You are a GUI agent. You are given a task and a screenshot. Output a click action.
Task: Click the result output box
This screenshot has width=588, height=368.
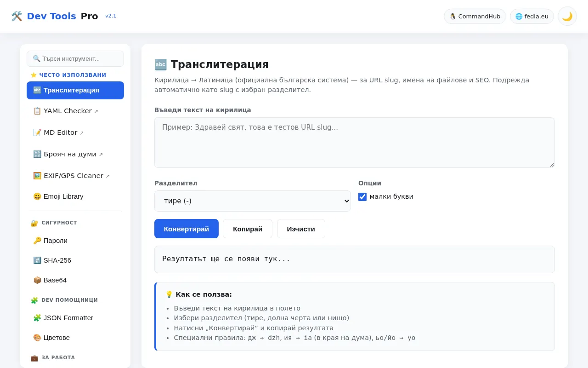click(x=355, y=259)
